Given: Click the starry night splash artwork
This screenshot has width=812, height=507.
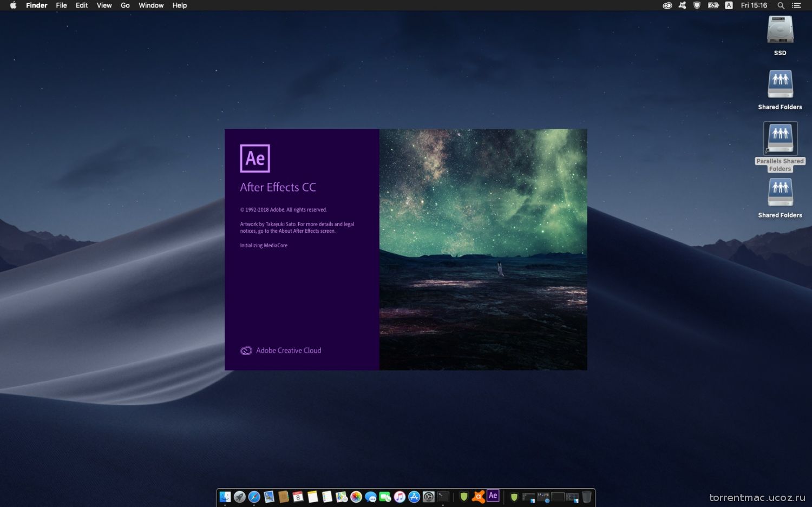Looking at the screenshot, I should pyautogui.click(x=483, y=249).
